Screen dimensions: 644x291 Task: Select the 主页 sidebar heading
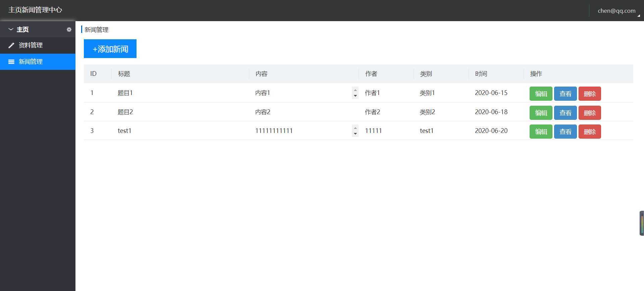[x=23, y=30]
